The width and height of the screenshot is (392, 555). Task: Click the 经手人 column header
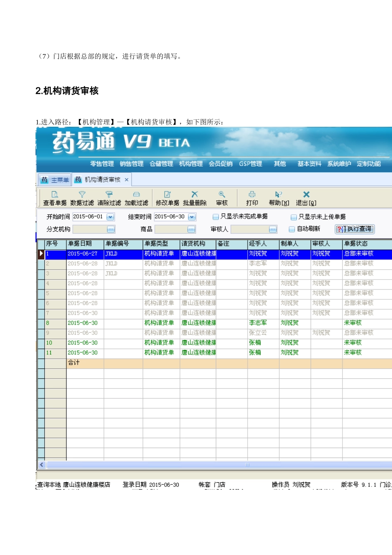point(263,244)
